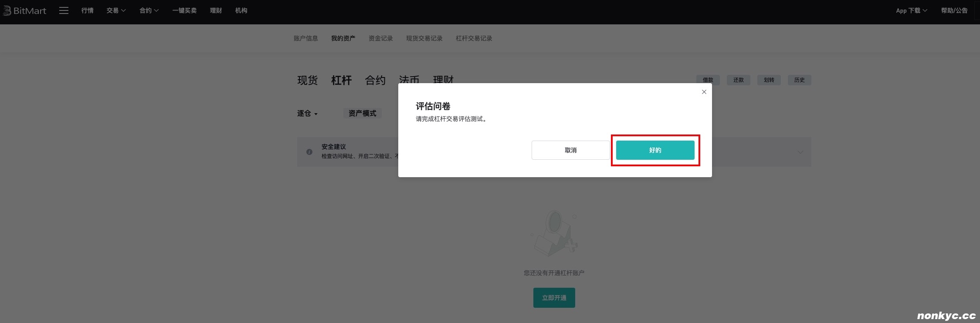Select the 杠杆 assets tab
Screen dimensions: 980x323
[341, 80]
